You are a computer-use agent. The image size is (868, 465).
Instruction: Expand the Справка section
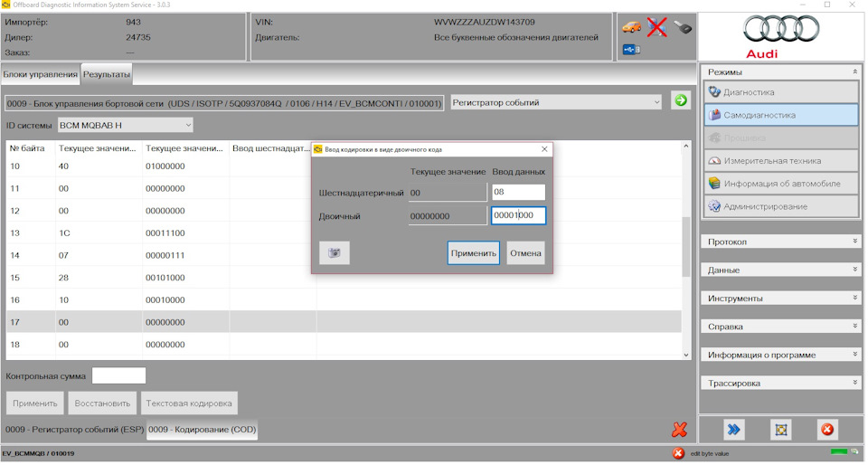tap(781, 327)
